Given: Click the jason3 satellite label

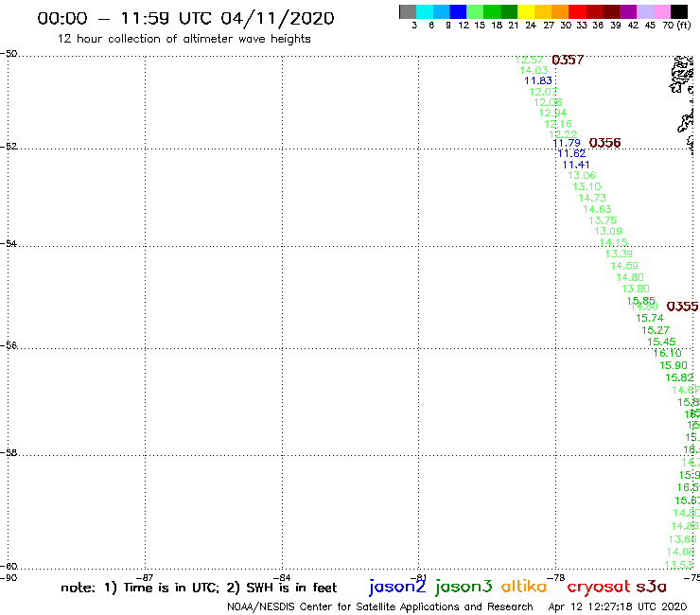Looking at the screenshot, I should pyautogui.click(x=464, y=588).
